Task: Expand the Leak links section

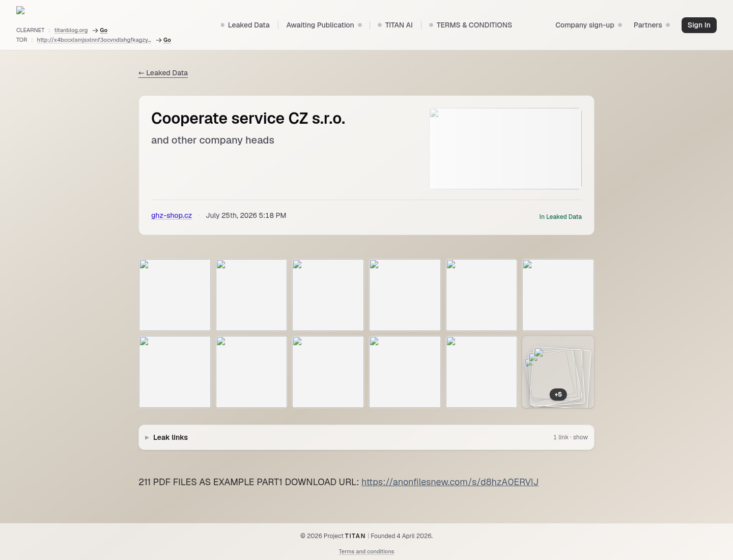Action: (x=366, y=437)
